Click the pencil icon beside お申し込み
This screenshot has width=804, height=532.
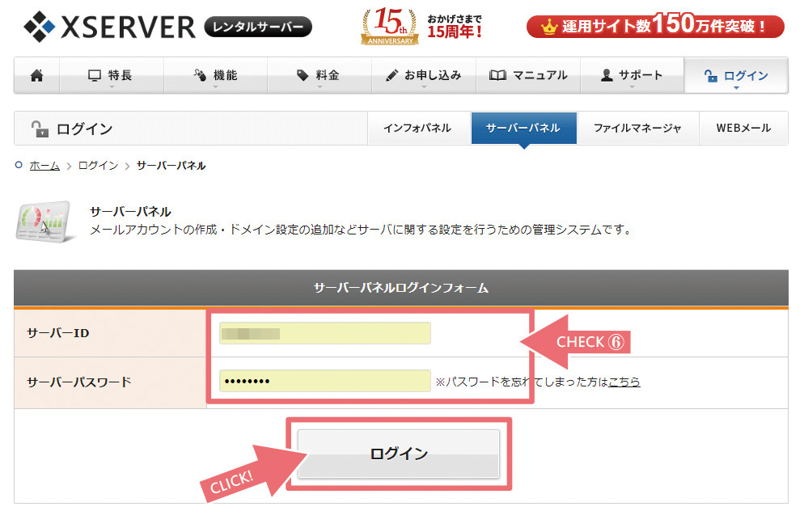point(391,75)
